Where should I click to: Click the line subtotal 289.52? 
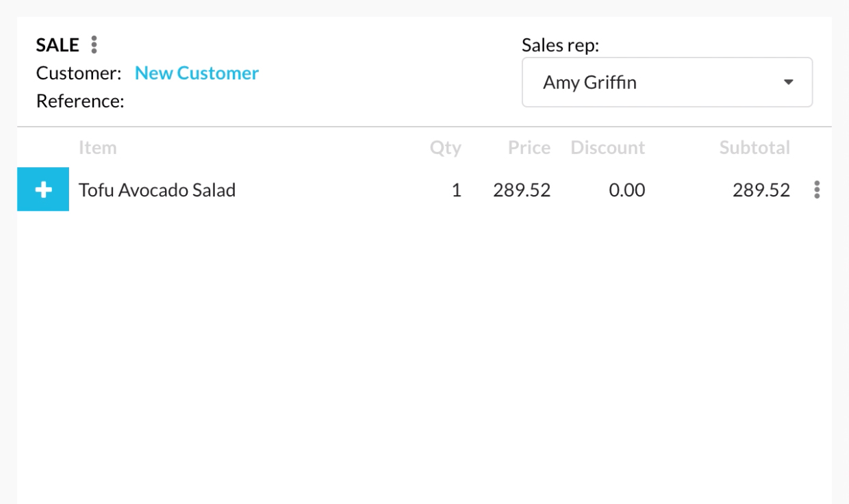(761, 190)
